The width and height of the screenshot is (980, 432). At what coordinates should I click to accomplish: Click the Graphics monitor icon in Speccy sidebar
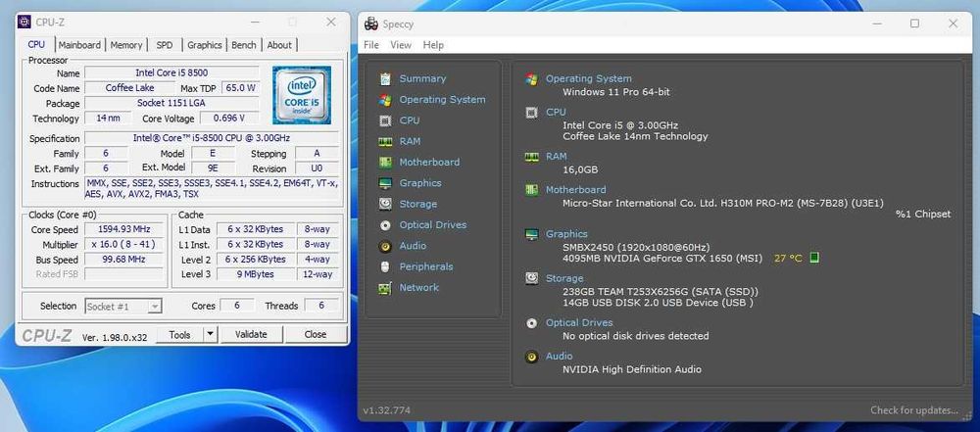pos(385,183)
